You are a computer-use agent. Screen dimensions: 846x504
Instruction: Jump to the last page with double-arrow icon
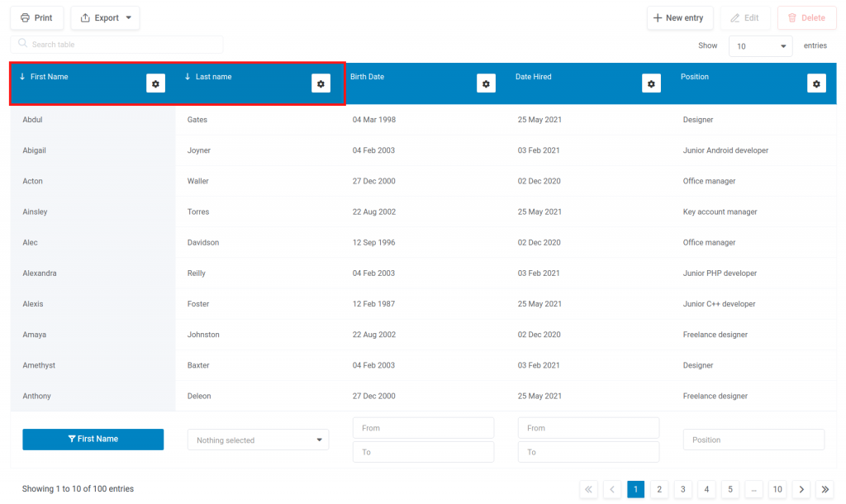[x=825, y=489]
